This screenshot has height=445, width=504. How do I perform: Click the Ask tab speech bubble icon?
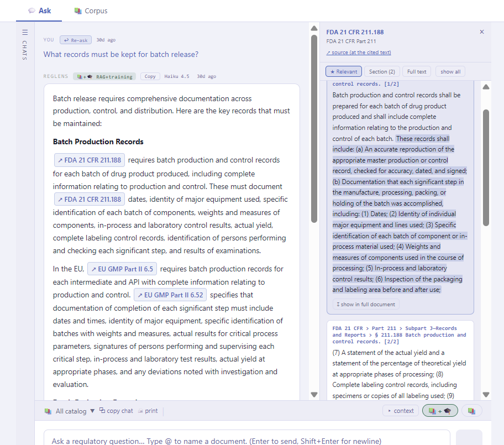(32, 11)
